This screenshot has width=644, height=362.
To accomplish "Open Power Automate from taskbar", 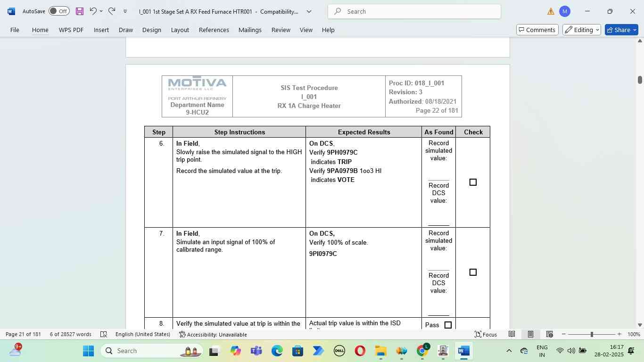I will tap(318, 351).
